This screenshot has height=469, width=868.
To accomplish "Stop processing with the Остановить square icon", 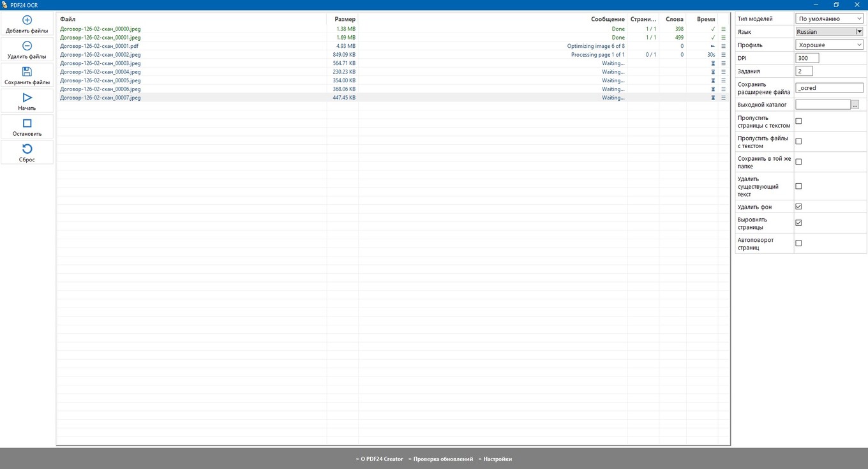I will [x=27, y=123].
